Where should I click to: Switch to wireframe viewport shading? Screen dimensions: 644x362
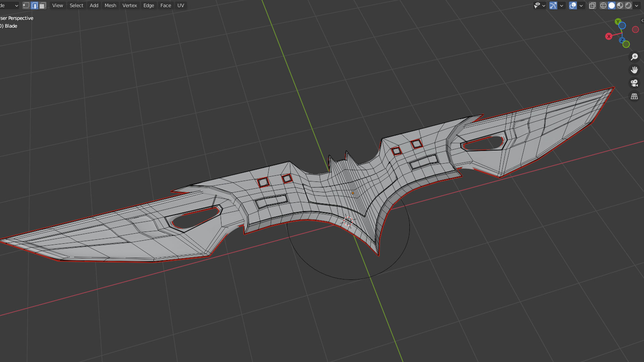click(x=603, y=5)
